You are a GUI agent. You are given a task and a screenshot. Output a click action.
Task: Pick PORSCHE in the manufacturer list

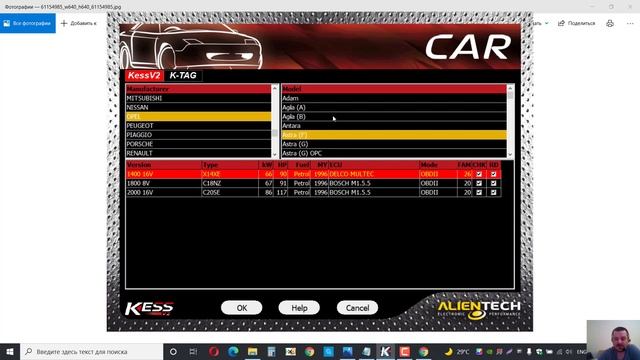198,144
